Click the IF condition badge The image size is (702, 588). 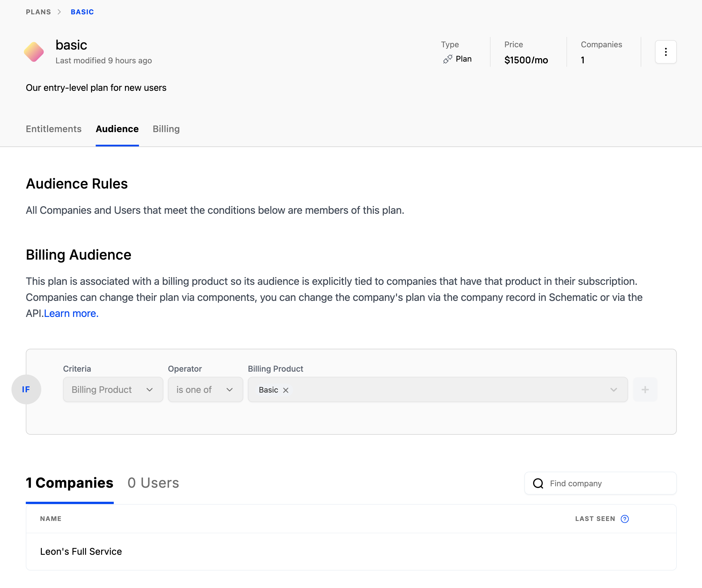pos(26,389)
